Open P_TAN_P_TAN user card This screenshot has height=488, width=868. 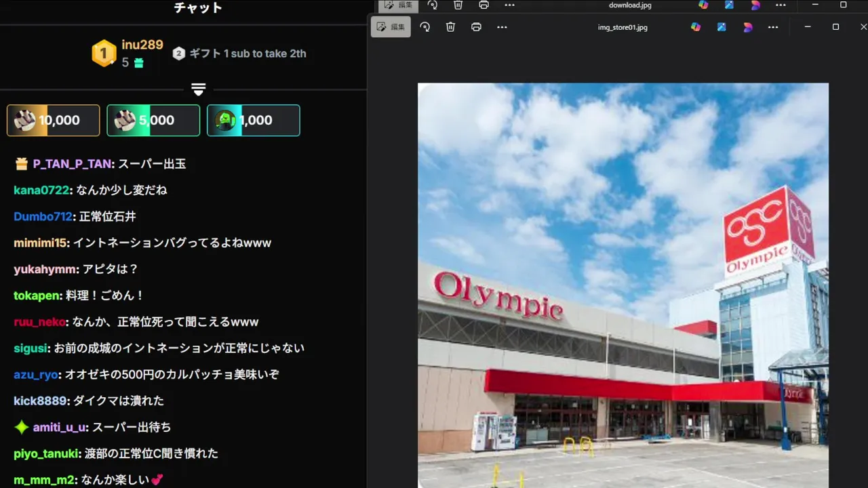click(73, 164)
